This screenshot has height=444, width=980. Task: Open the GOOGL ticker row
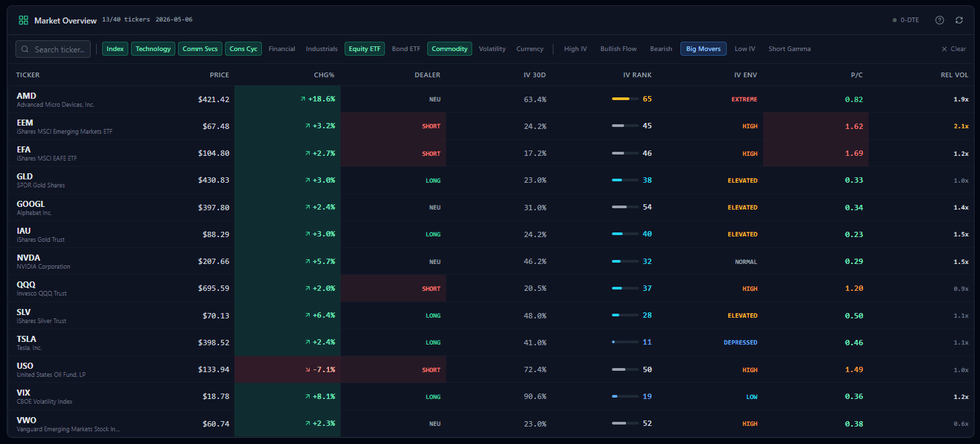coord(490,208)
